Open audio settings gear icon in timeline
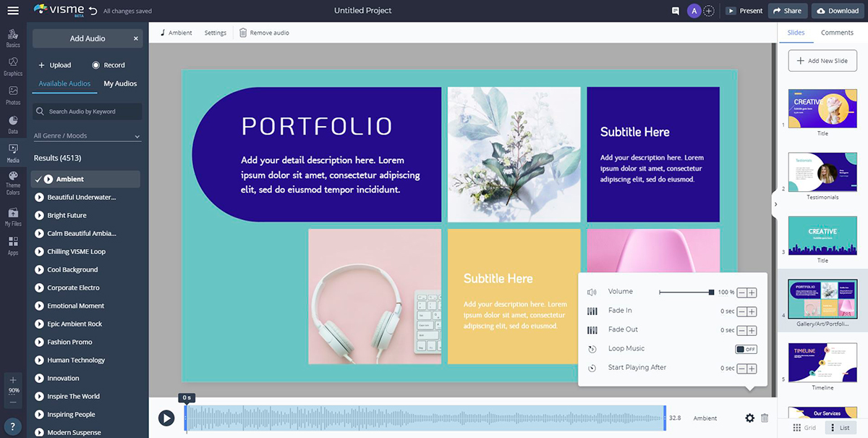The width and height of the screenshot is (868, 438). click(x=749, y=418)
